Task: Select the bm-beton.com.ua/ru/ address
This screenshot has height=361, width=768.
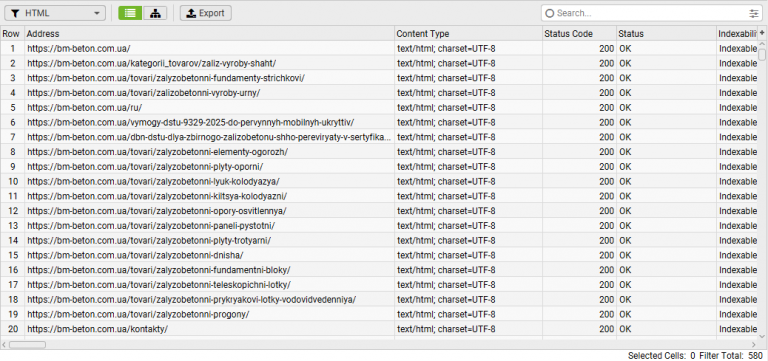Action: point(84,107)
